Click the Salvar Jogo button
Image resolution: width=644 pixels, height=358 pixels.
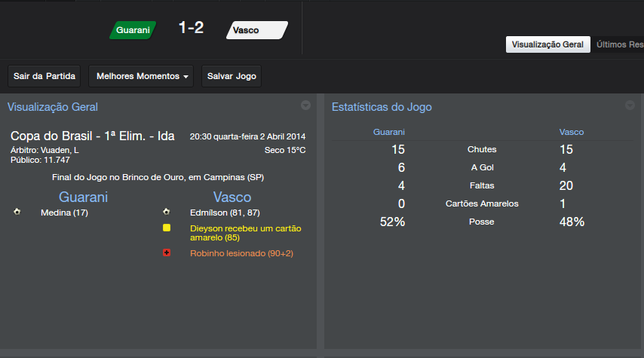point(232,76)
